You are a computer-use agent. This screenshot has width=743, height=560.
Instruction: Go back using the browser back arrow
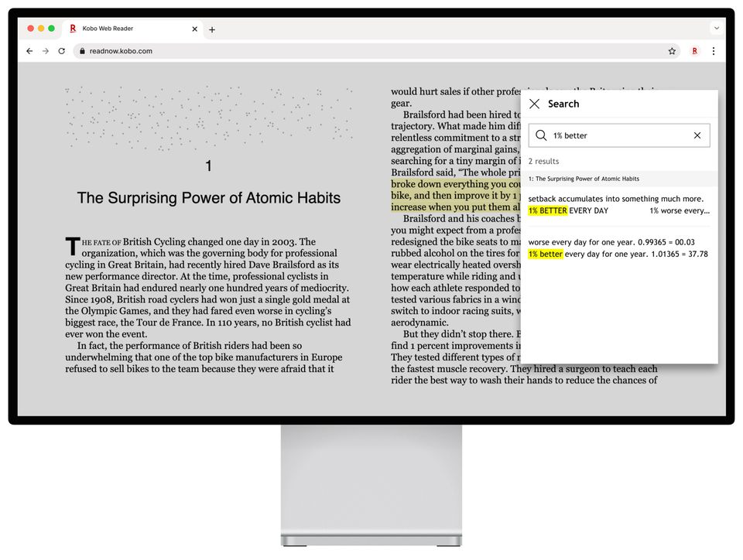point(29,51)
